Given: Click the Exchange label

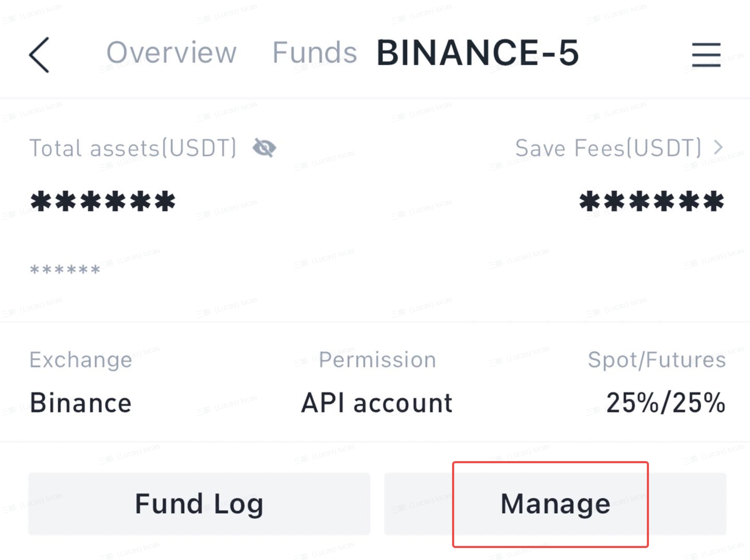Looking at the screenshot, I should click(81, 360).
